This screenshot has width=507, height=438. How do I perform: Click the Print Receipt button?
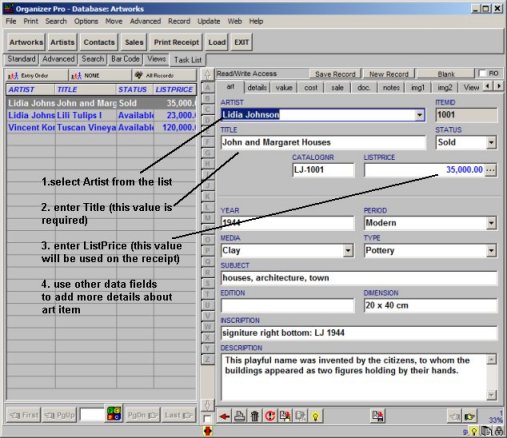pyautogui.click(x=176, y=42)
